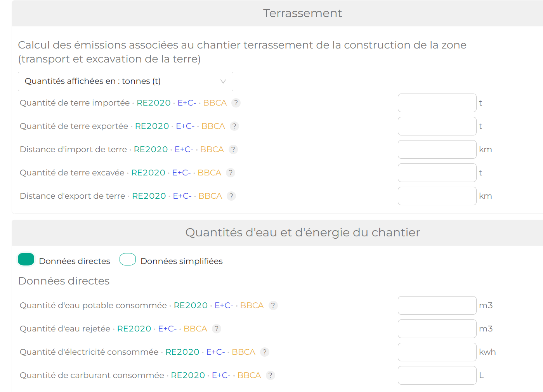The width and height of the screenshot is (543, 392).
Task: Focus the Quantité d'eau potable consommée field
Action: coord(437,305)
